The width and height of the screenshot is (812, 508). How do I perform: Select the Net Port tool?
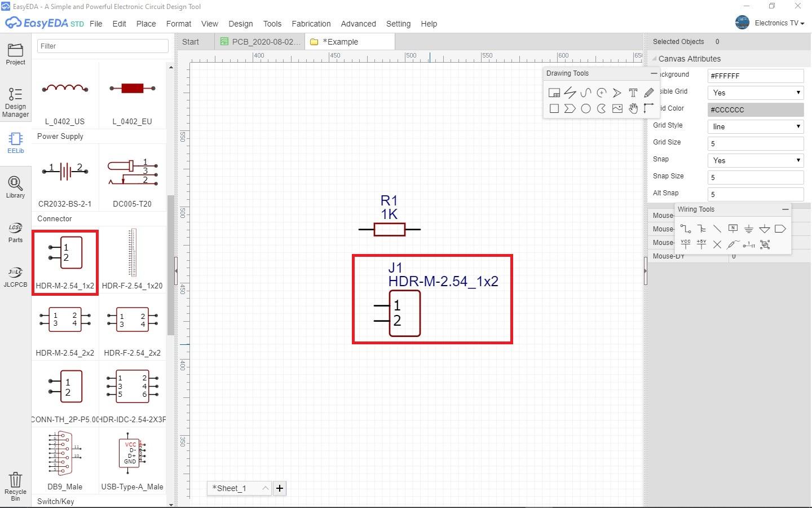780,229
